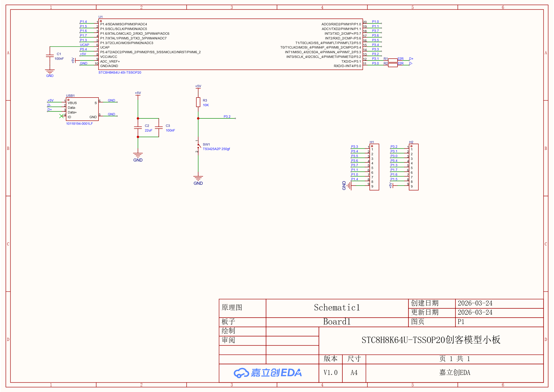Click the JLCEDA cloud logo in title block
The height and width of the screenshot is (392, 554).
pyautogui.click(x=268, y=373)
